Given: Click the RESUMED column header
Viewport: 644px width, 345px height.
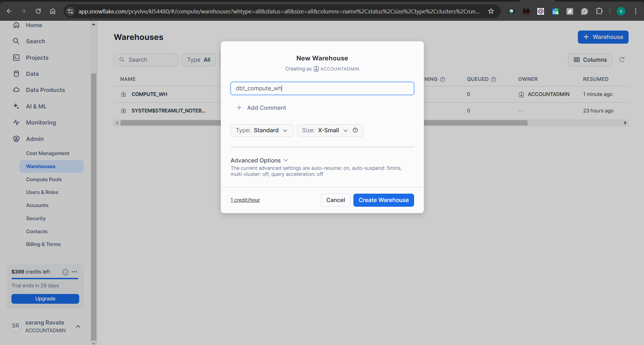Looking at the screenshot, I should [596, 79].
